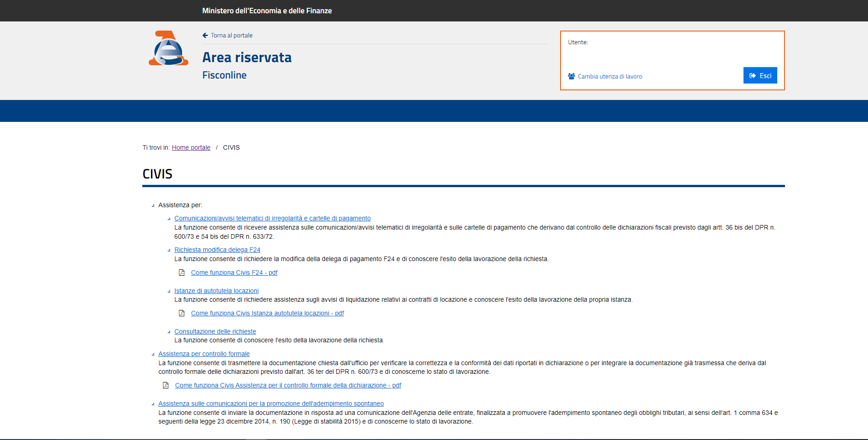Click the Agenzia delle Entrate logo
Screen dimensions: 868x440
coord(168,48)
